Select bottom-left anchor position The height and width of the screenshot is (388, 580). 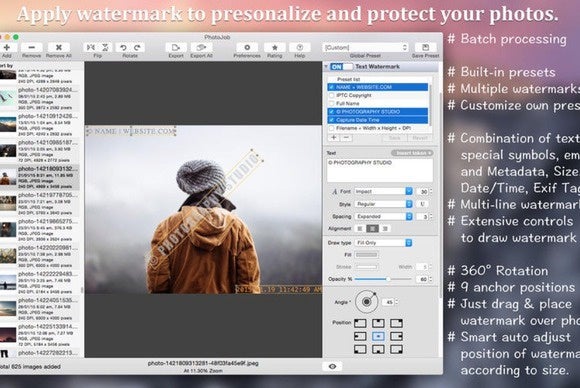click(x=360, y=349)
